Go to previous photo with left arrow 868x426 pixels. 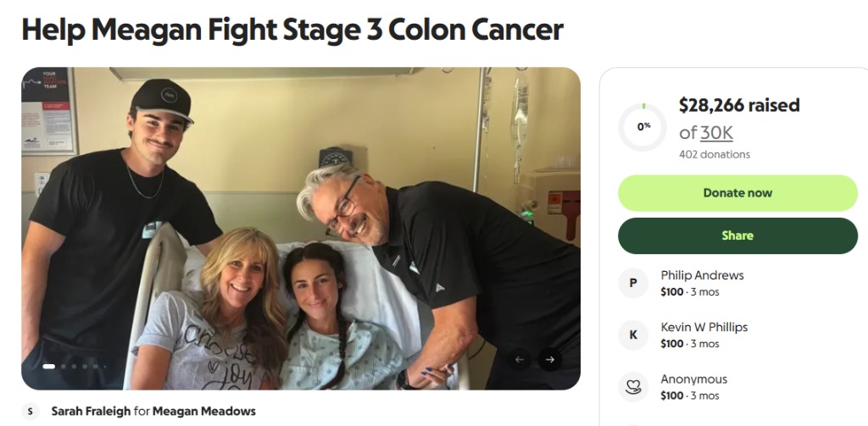520,360
